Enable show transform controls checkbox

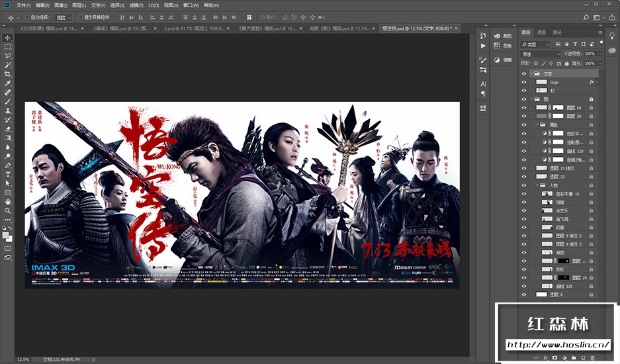(x=80, y=17)
